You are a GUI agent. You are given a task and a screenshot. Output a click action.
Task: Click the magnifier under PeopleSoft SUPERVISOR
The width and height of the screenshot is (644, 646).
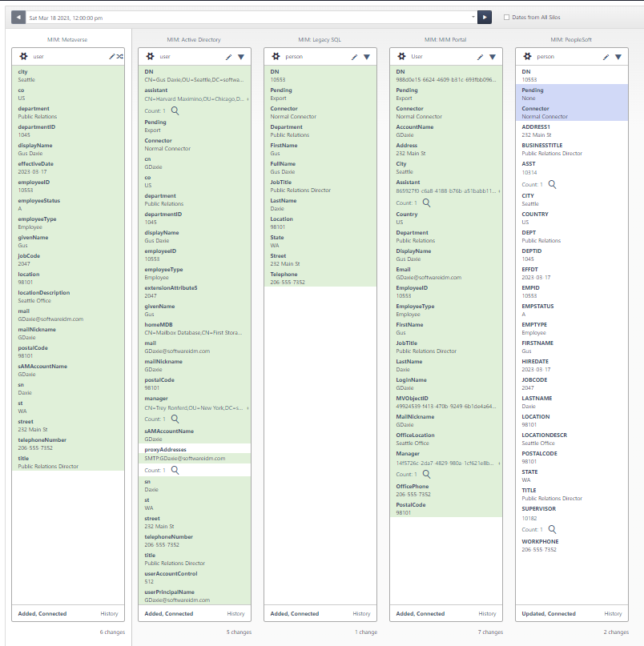pyautogui.click(x=553, y=529)
